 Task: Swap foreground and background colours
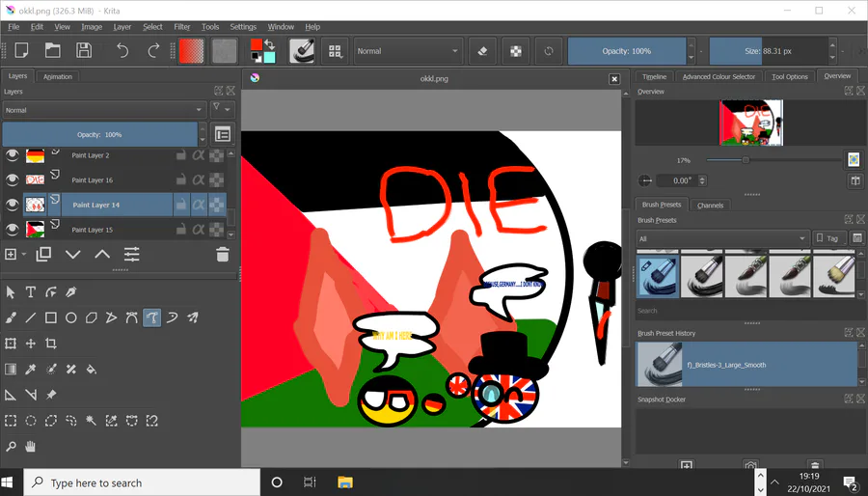270,43
